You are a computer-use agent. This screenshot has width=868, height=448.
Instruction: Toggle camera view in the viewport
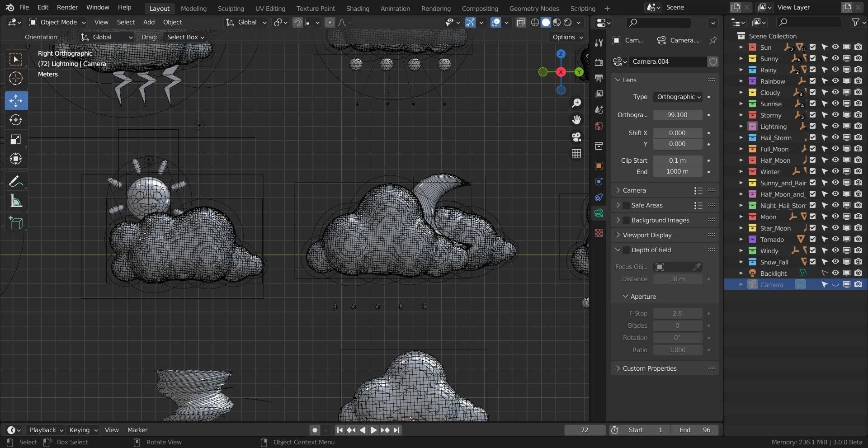click(576, 137)
